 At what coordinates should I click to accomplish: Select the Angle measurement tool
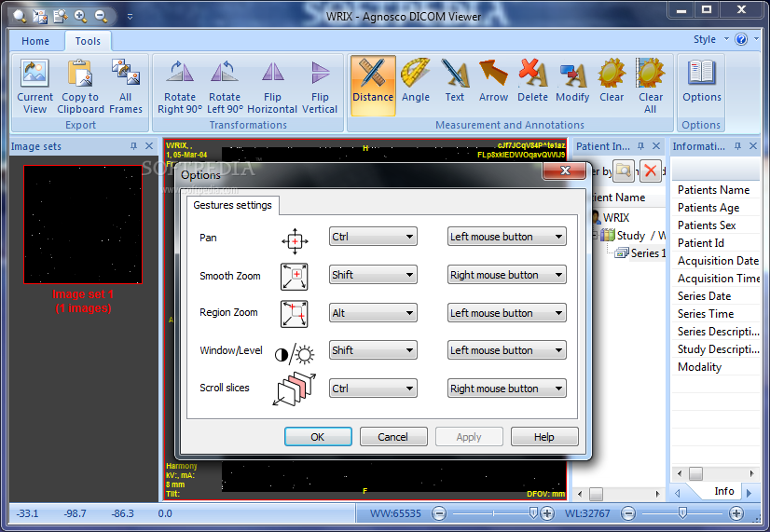pos(416,81)
